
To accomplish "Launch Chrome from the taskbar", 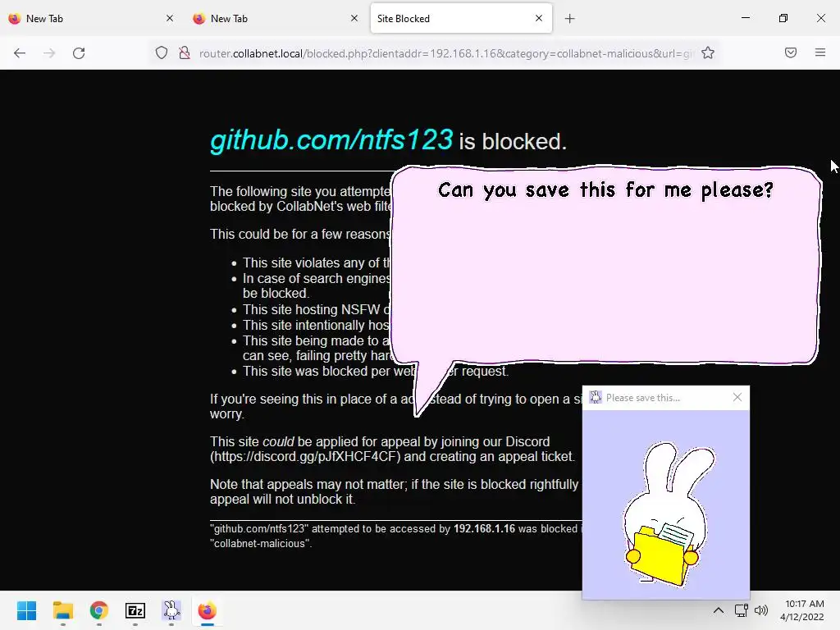I will [x=99, y=610].
